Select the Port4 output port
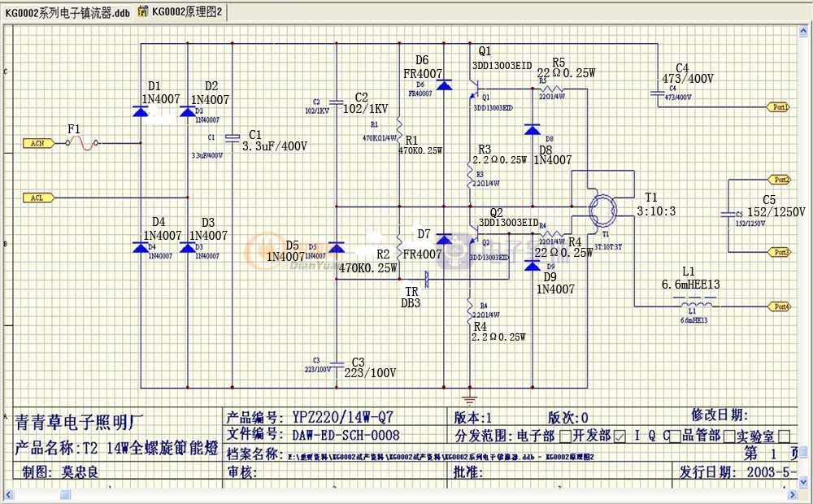 click(780, 306)
